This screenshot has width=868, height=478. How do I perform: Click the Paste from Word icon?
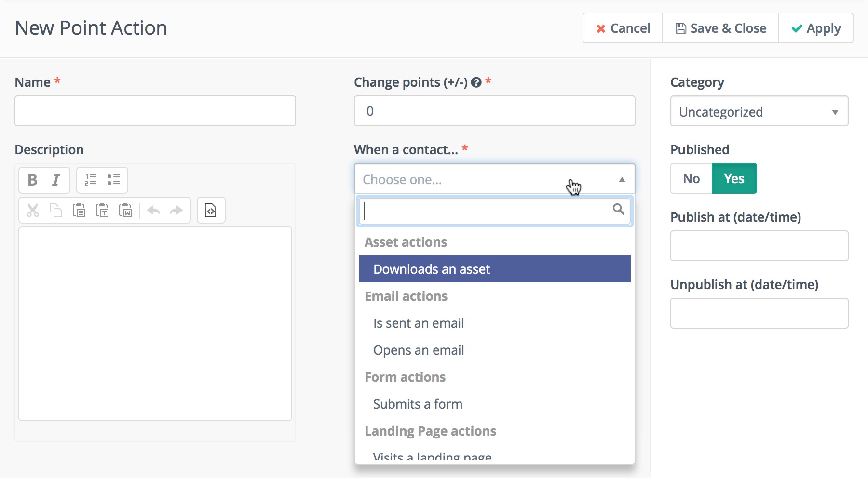coord(125,211)
